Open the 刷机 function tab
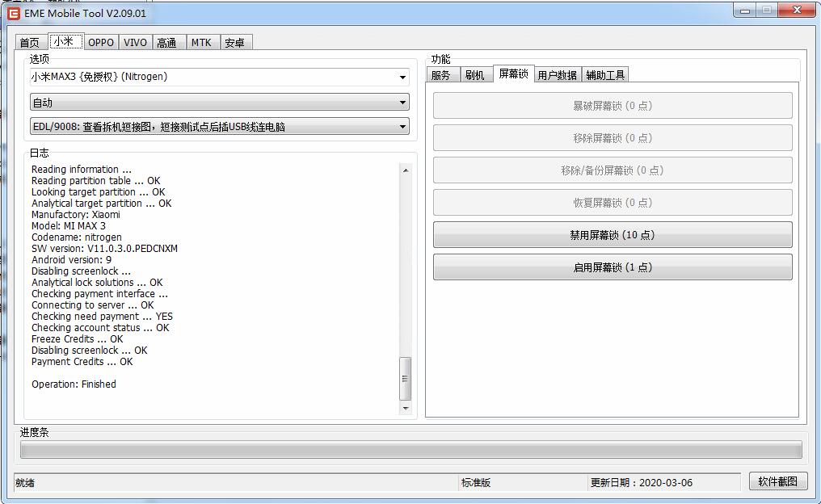Image resolution: width=821 pixels, height=504 pixels. click(x=475, y=75)
